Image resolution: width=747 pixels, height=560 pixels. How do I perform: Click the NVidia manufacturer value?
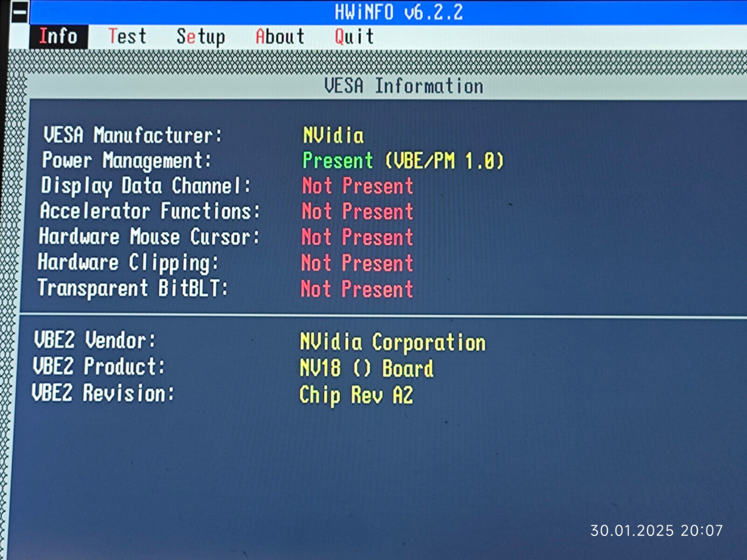point(333,136)
